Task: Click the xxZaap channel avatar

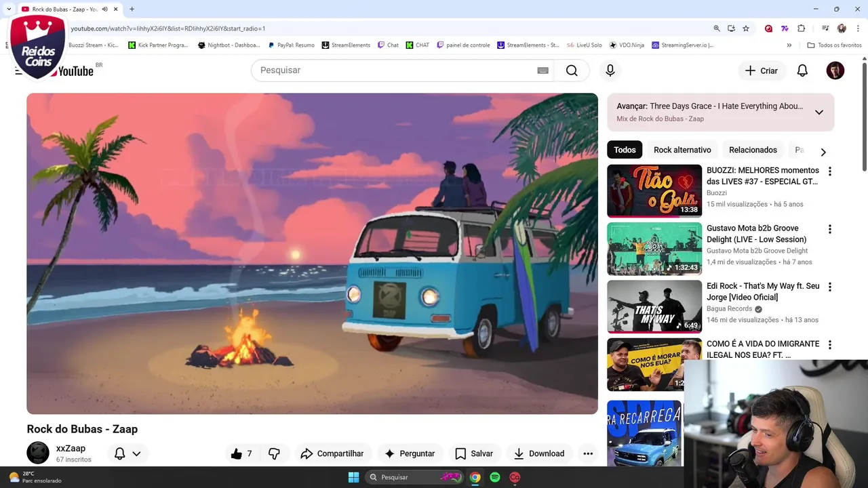Action: click(38, 453)
